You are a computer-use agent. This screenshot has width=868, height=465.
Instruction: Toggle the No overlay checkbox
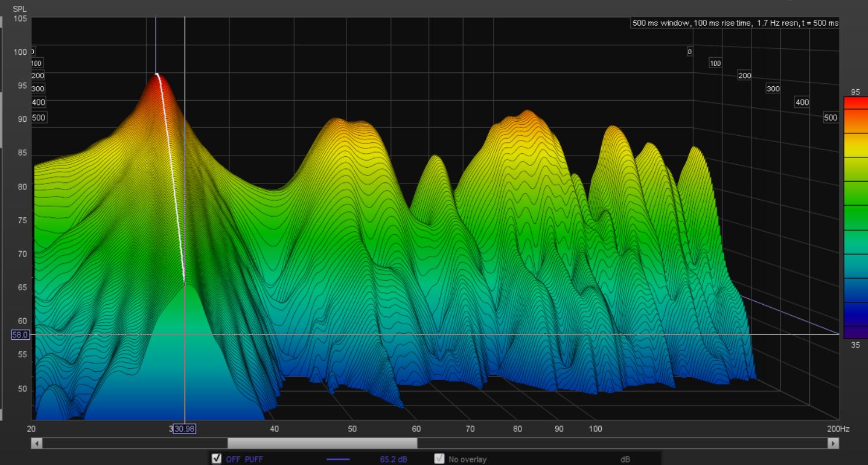tap(440, 459)
